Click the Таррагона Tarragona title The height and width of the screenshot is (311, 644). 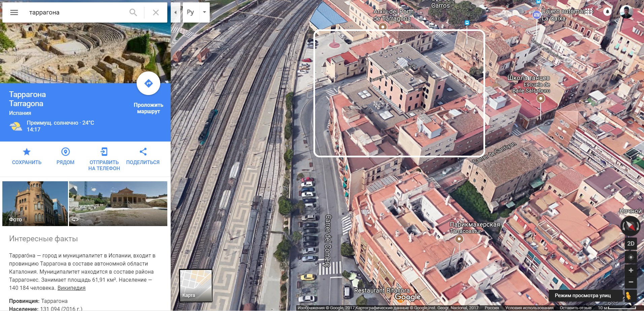tap(27, 99)
